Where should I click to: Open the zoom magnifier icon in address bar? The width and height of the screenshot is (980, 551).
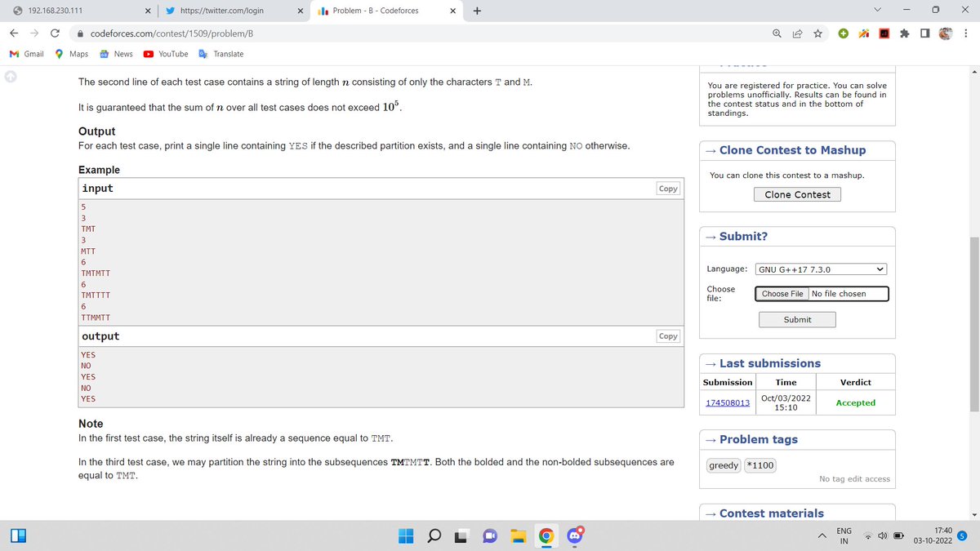tap(777, 33)
